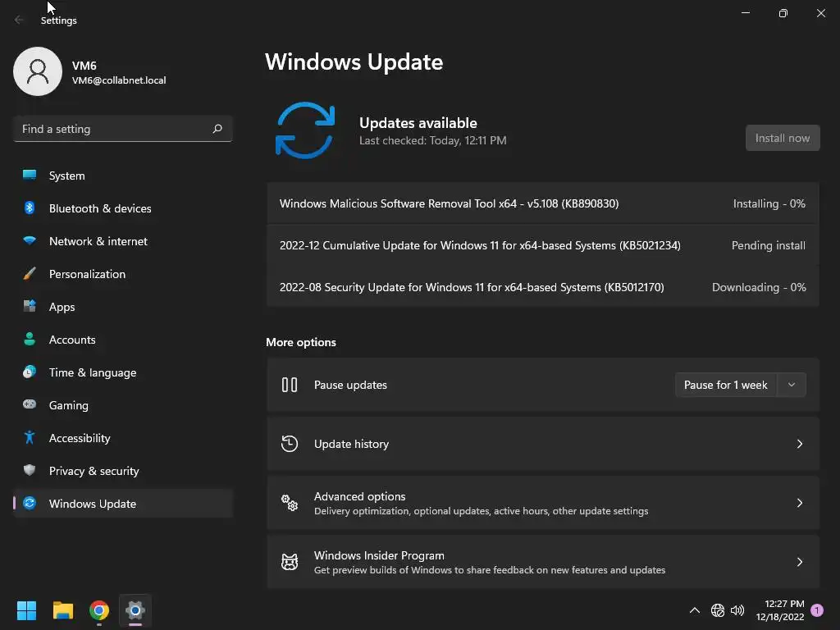Click the pause bars icon beside Pause updates

point(290,385)
